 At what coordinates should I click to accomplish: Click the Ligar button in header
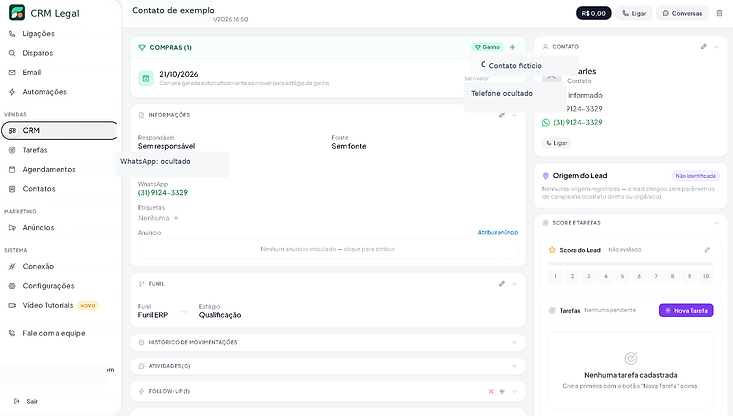tap(634, 13)
